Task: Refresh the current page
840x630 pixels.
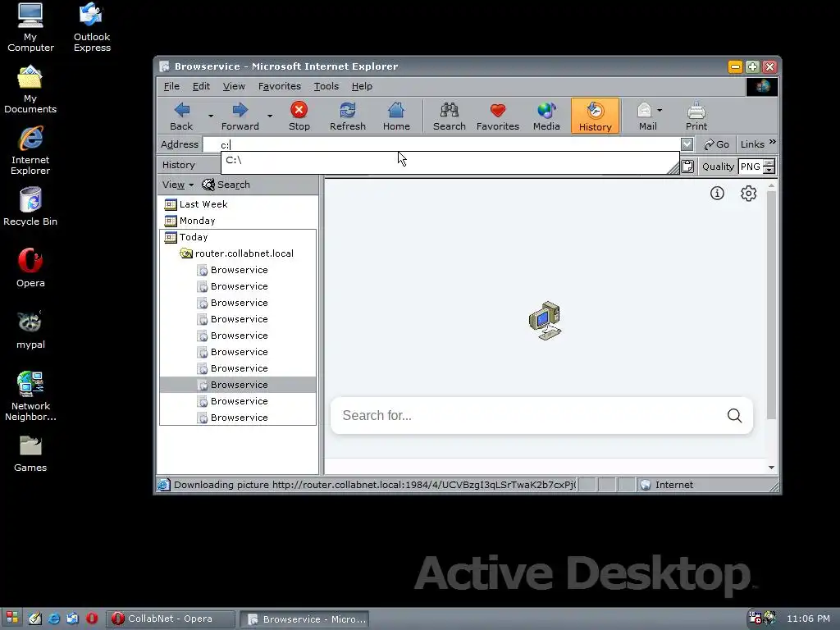Action: coord(348,116)
